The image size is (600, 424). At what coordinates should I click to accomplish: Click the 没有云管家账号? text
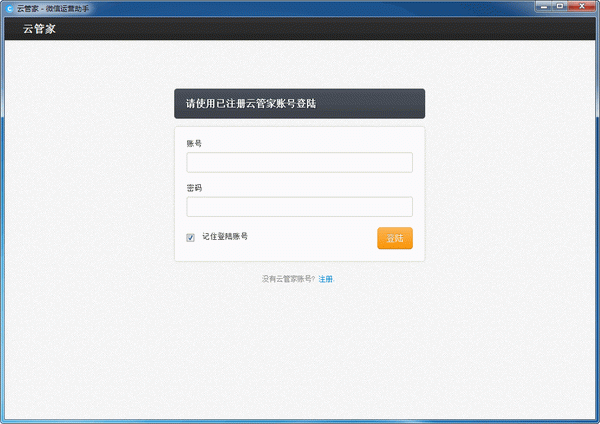click(289, 279)
